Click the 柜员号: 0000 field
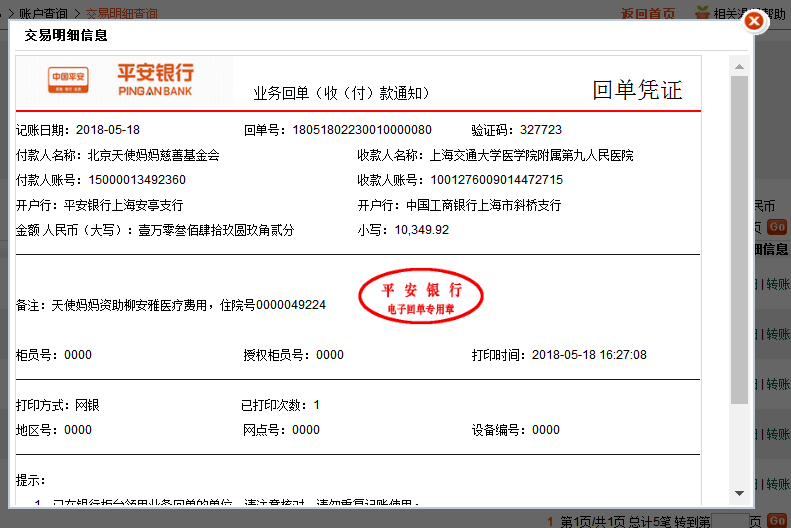This screenshot has height=528, width=791. [x=54, y=355]
